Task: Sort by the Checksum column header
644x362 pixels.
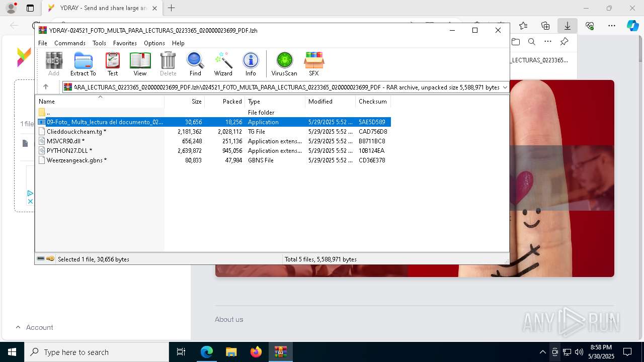Action: [373, 102]
